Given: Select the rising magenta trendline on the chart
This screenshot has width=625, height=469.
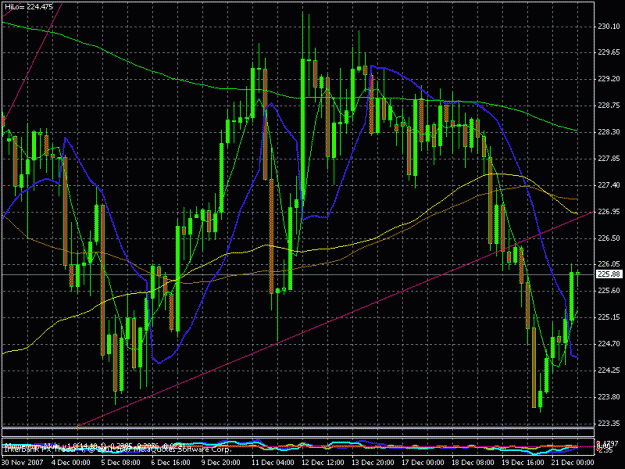Looking at the screenshot, I should (x=335, y=320).
